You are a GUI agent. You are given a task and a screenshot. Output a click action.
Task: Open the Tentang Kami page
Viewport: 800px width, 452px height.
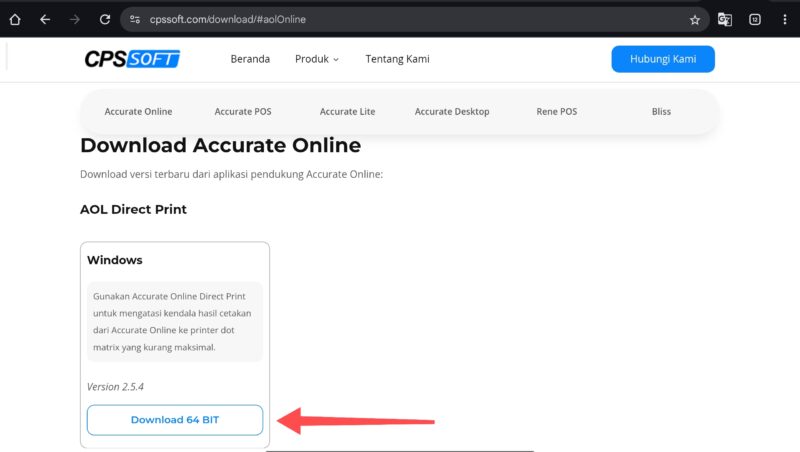pyautogui.click(x=397, y=59)
